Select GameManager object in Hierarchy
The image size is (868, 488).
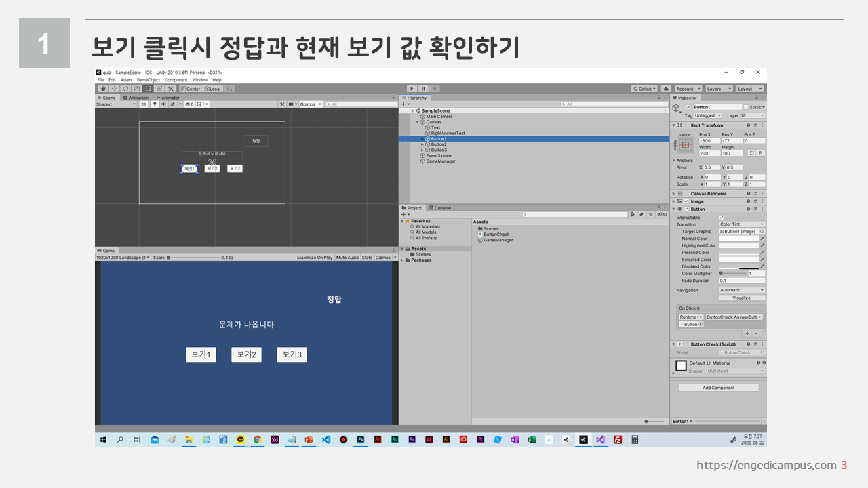point(441,161)
